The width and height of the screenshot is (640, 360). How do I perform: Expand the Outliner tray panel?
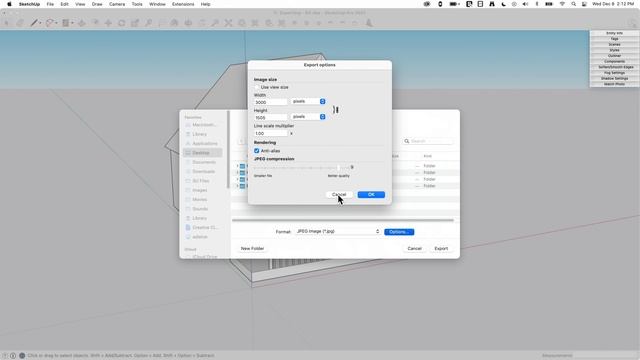pyautogui.click(x=614, y=56)
